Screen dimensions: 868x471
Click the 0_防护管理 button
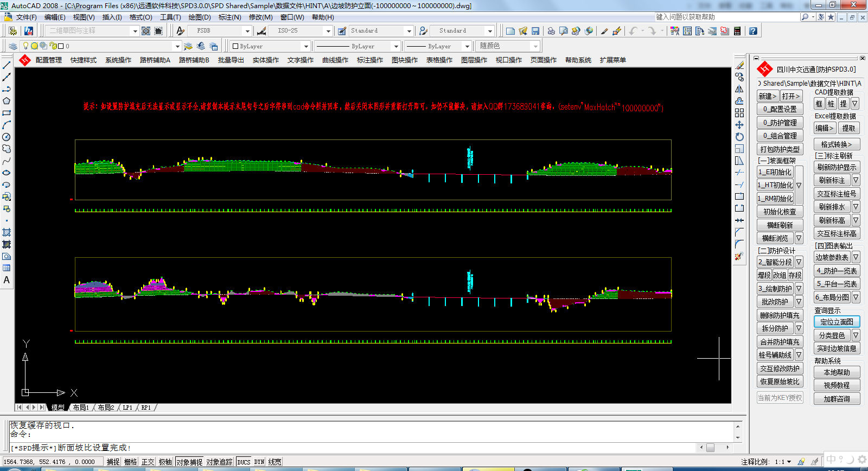pos(780,123)
